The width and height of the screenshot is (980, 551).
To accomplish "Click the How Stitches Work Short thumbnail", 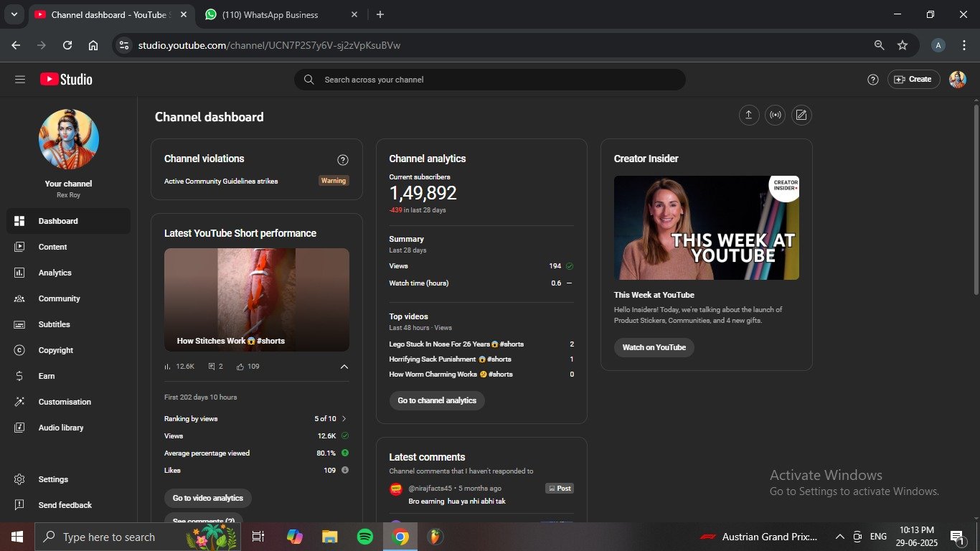I will [x=257, y=300].
